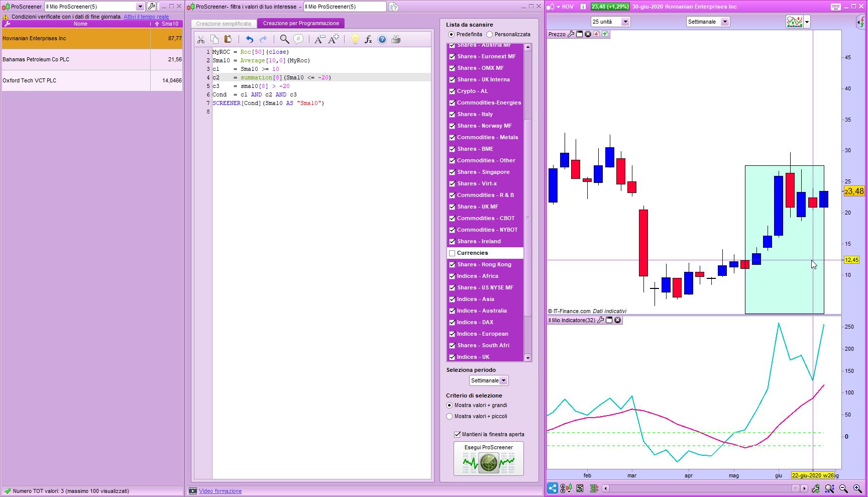The image size is (868, 497).
Task: Select Creazione per Programmazione tab
Action: 301,23
